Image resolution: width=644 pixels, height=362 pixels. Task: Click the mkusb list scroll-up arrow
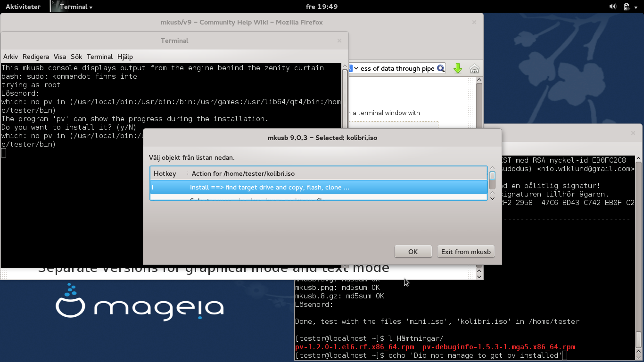[x=492, y=168]
